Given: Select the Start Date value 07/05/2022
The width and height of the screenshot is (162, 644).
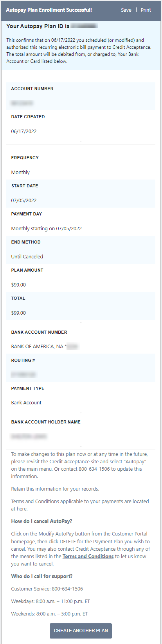Looking at the screenshot, I should [24, 200].
